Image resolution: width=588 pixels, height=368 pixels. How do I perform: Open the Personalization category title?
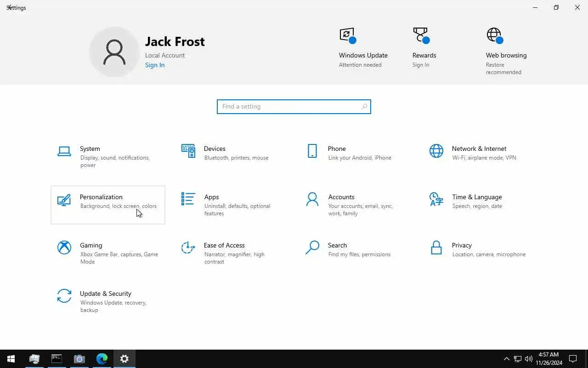pos(101,197)
